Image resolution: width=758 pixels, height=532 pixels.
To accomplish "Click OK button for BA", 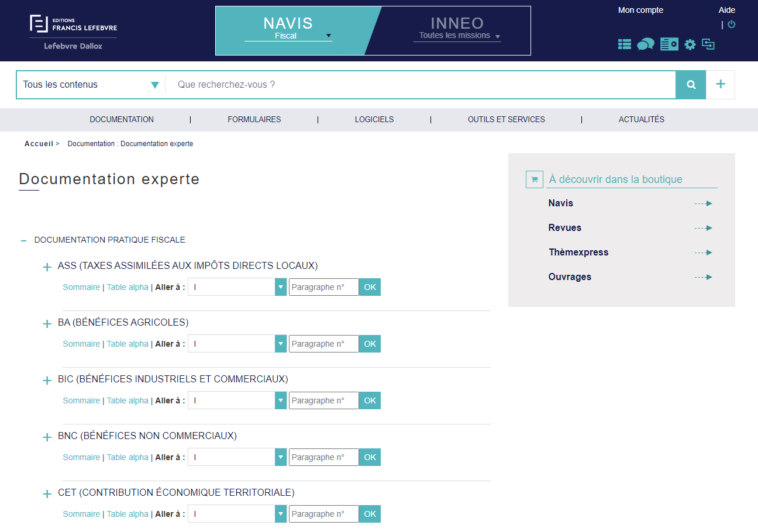I will click(370, 344).
